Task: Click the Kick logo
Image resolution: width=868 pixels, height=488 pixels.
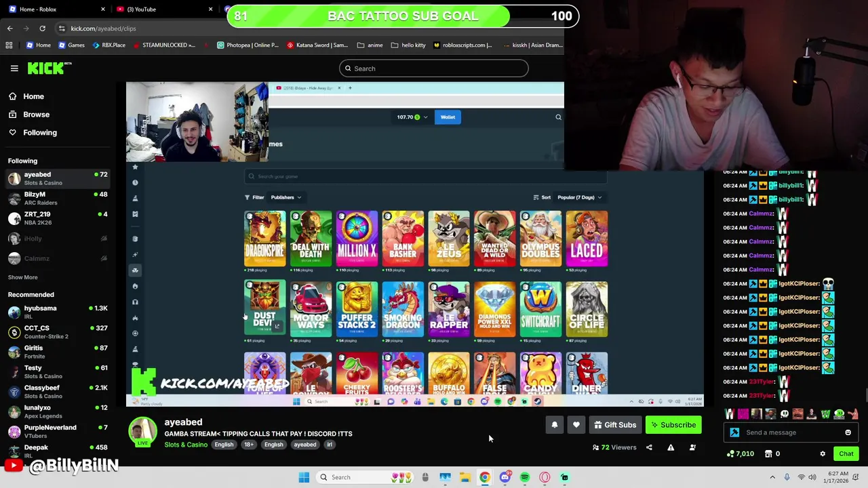Action: click(x=50, y=68)
